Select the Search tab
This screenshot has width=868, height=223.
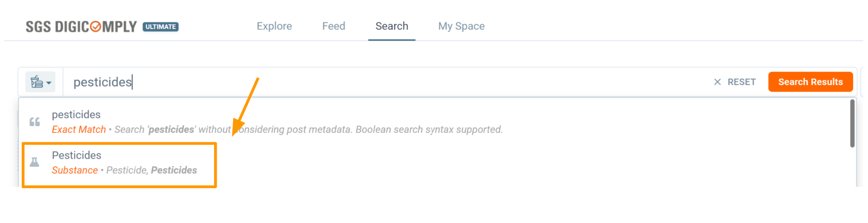(392, 26)
